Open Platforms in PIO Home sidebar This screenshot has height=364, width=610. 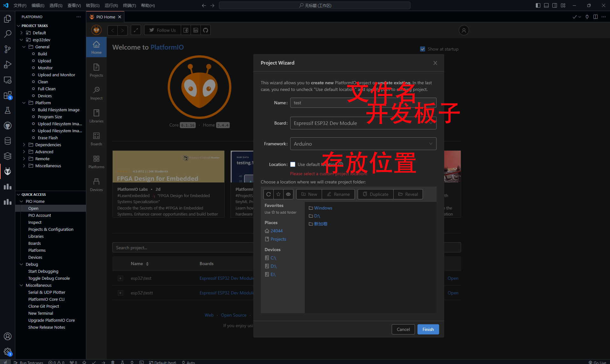[x=96, y=161]
